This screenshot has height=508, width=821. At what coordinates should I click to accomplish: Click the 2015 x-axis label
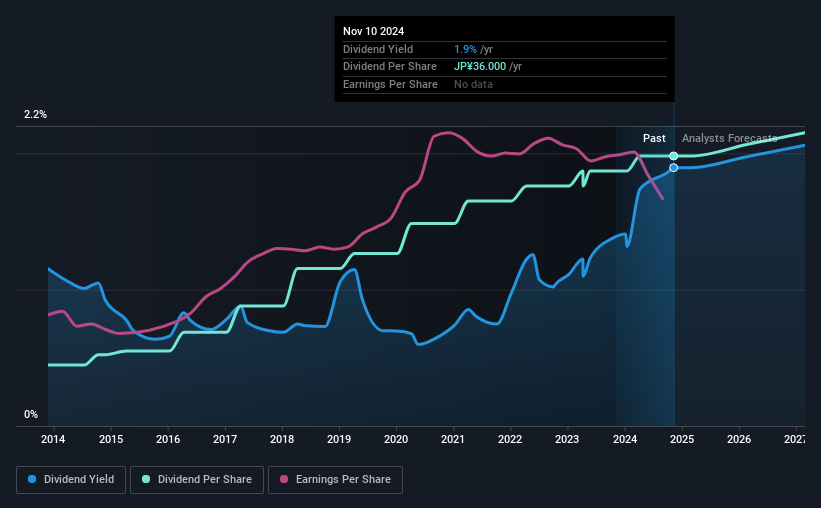point(111,439)
